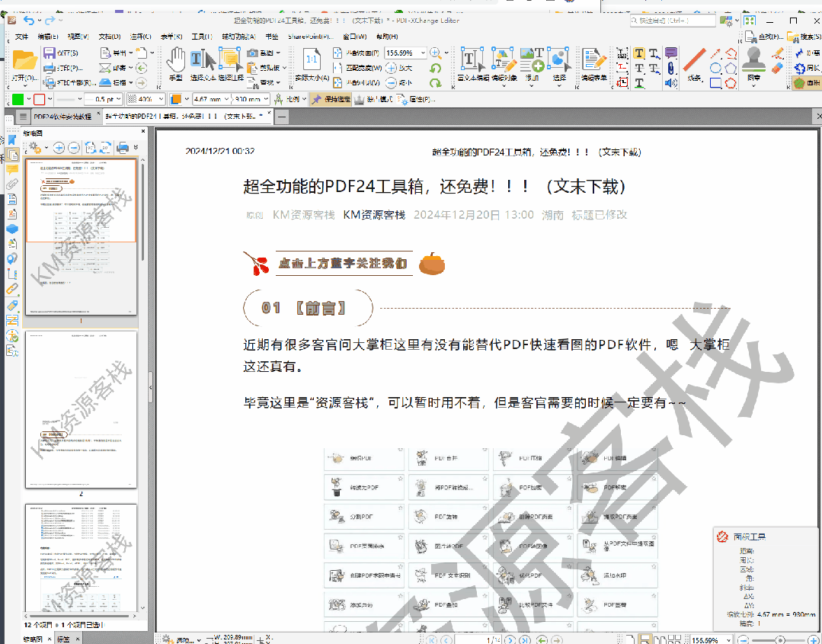822x644 pixels.
Task: Open file with the folder icon
Action: pos(24,64)
